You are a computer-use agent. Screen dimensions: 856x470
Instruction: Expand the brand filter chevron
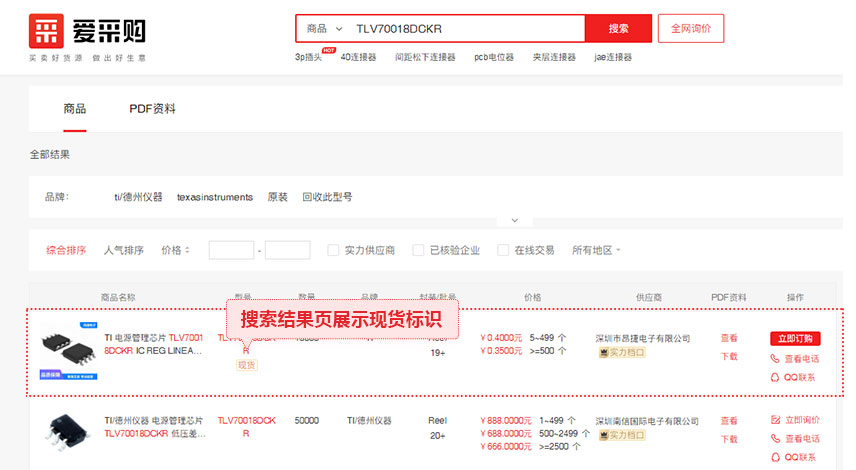point(514,220)
